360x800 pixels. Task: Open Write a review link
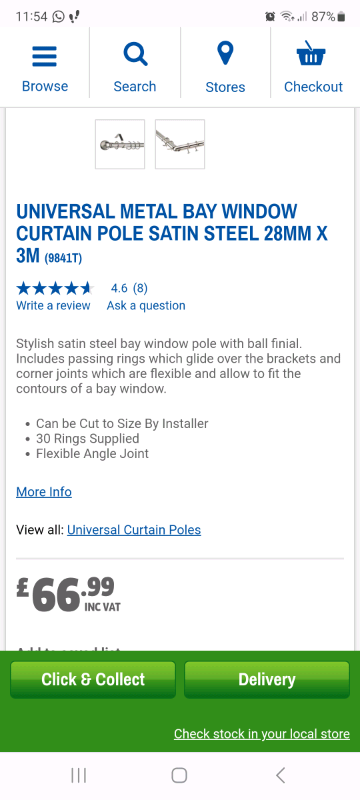click(x=53, y=306)
